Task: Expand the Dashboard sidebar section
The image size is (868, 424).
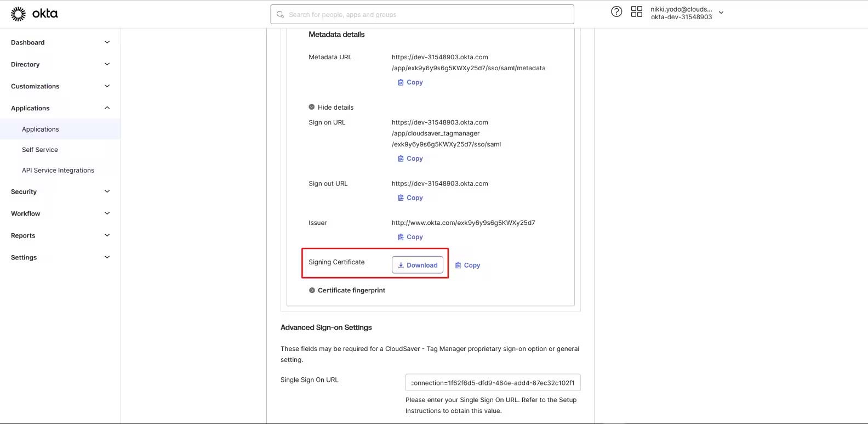Action: (x=60, y=42)
